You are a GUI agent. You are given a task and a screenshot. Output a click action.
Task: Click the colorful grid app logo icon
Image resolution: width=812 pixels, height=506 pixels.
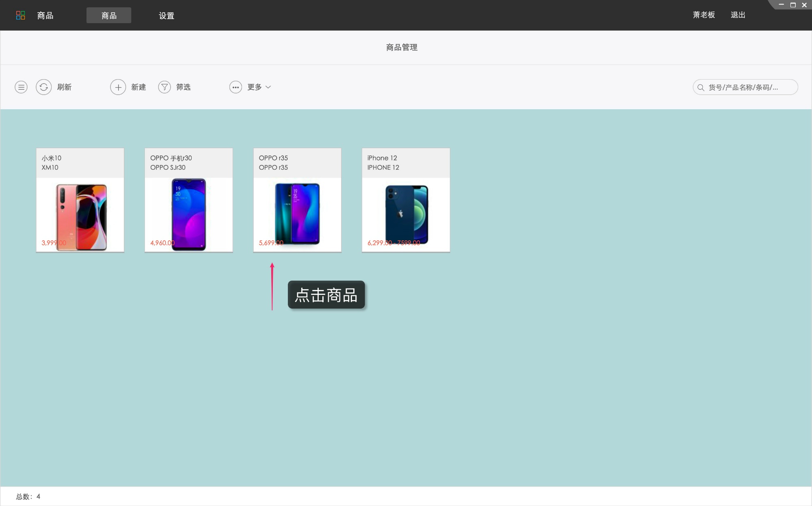pos(20,15)
